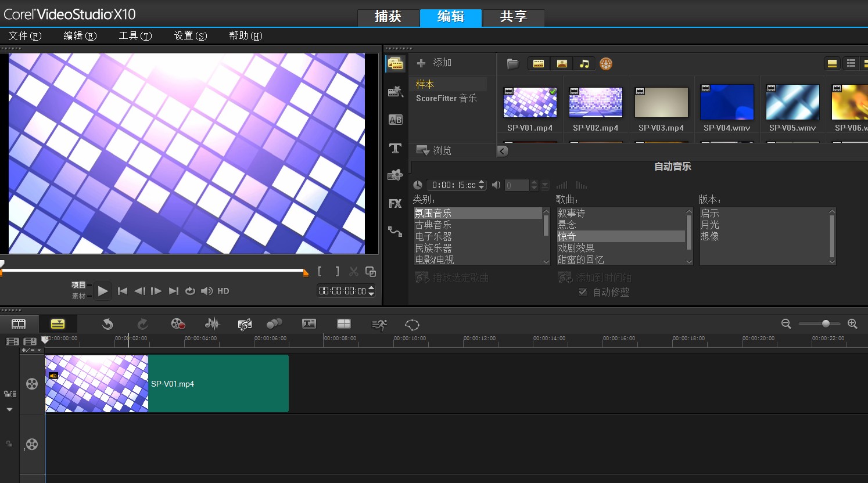Toggle showing audio files in library
The width and height of the screenshot is (868, 483).
coord(584,63)
